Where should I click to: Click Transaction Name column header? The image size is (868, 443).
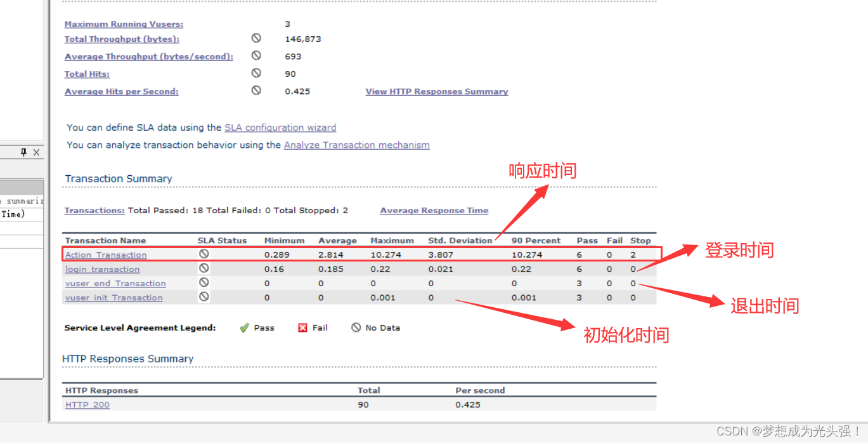click(x=105, y=241)
